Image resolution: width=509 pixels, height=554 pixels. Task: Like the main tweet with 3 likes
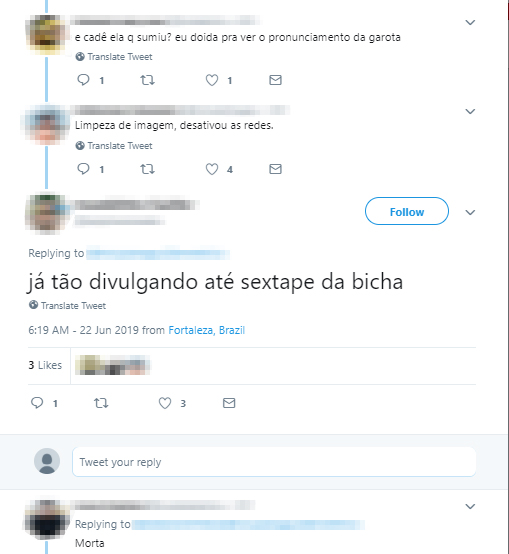pos(165,403)
